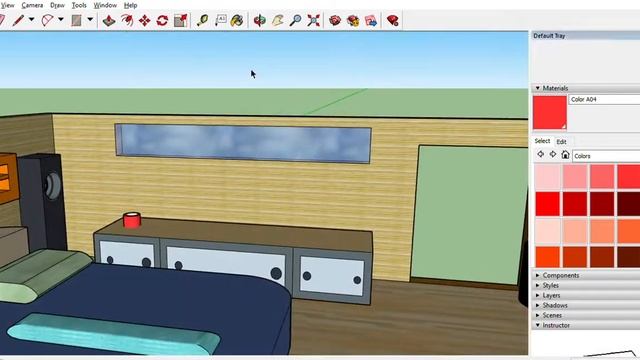The image size is (640, 360).
Task: Activate the Orbit camera tool
Action: click(260, 20)
